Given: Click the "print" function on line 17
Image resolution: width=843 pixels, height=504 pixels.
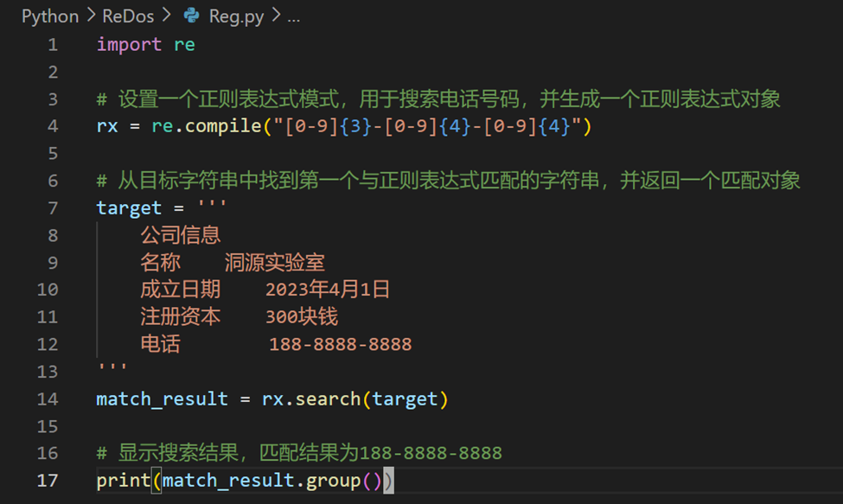Looking at the screenshot, I should (x=124, y=480).
